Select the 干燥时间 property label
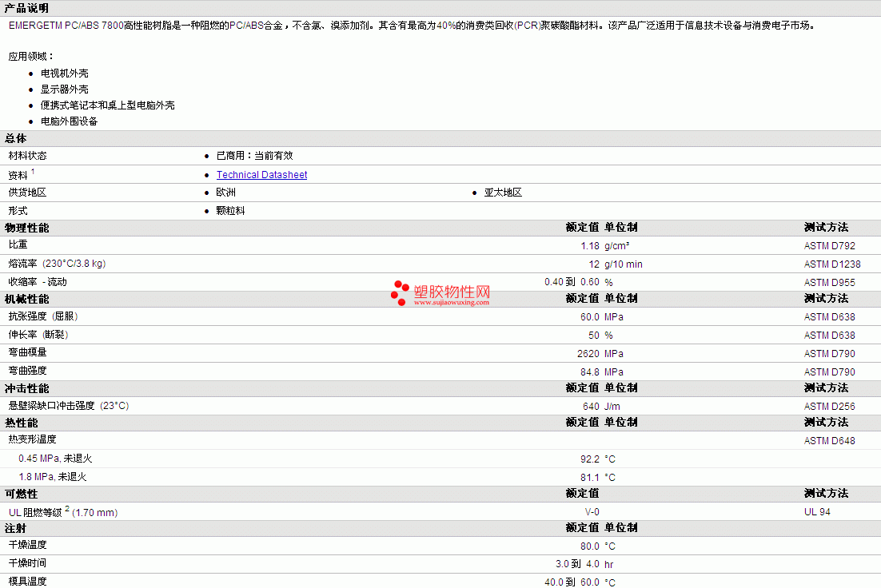Viewport: 881px width, 588px height. click(27, 562)
